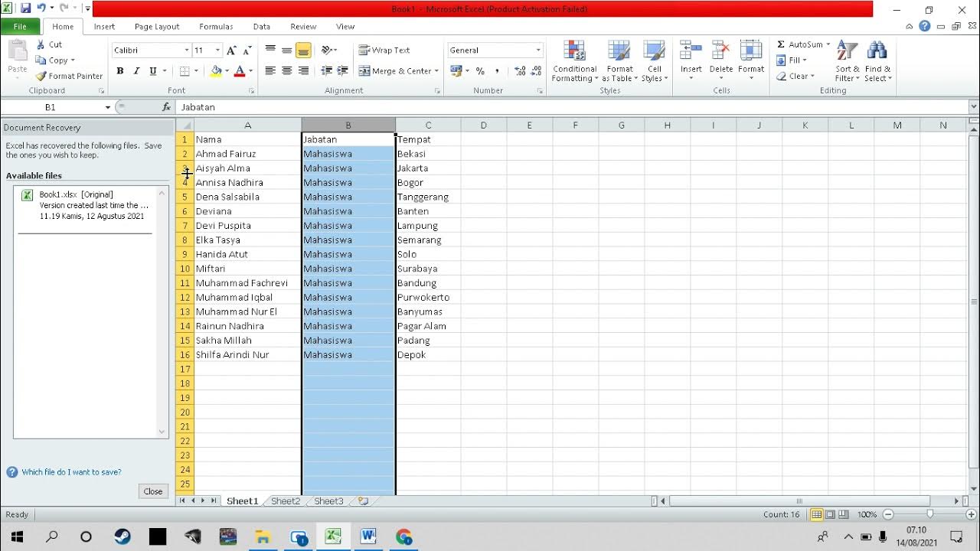Click the Fill button in Editing group

point(791,60)
